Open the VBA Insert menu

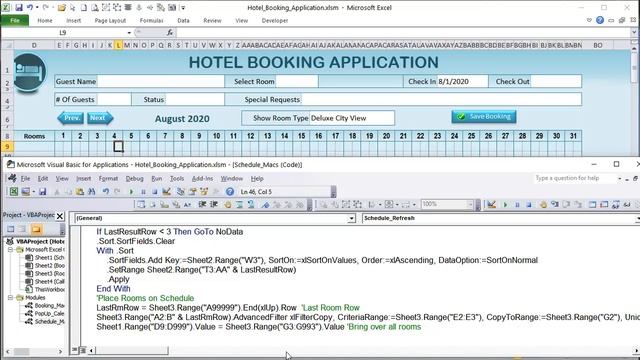point(84,178)
